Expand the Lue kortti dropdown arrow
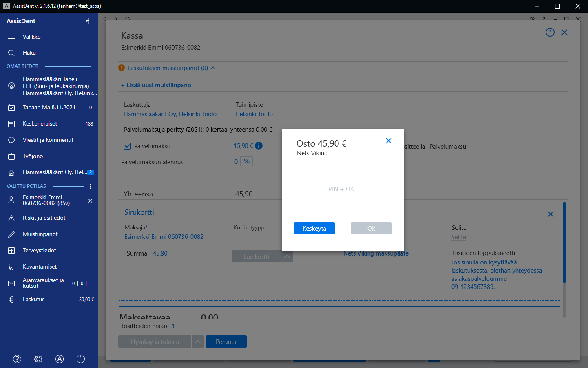Viewport: 588px width, 368px height. click(x=287, y=257)
